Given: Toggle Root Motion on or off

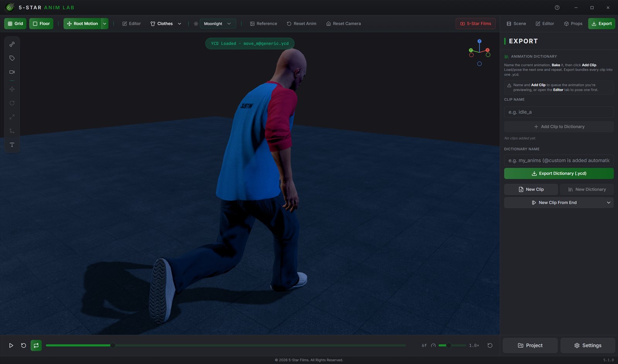Looking at the screenshot, I should click(x=82, y=24).
